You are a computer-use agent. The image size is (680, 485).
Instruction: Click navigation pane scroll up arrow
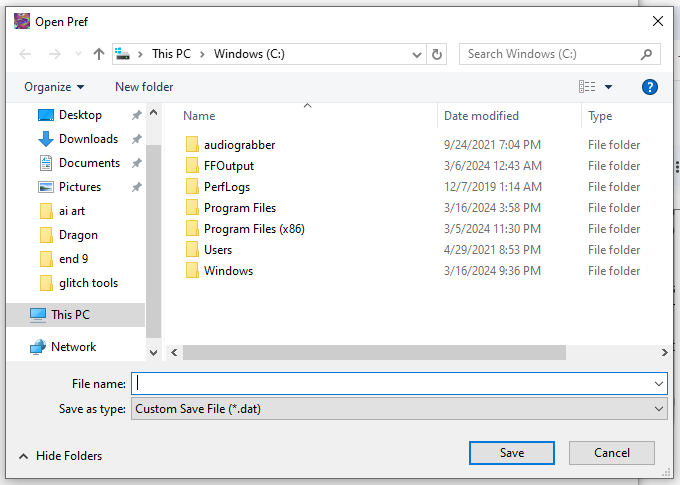click(153, 112)
